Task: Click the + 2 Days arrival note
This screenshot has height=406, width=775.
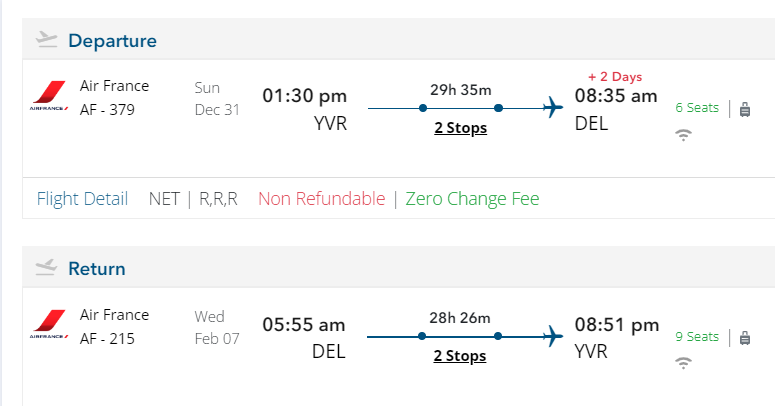Action: [x=615, y=77]
